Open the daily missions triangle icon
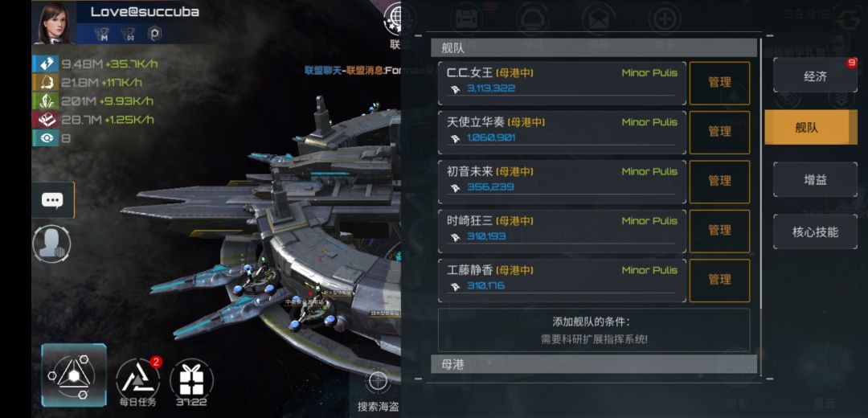Screen dimensions: 868x418 138,382
